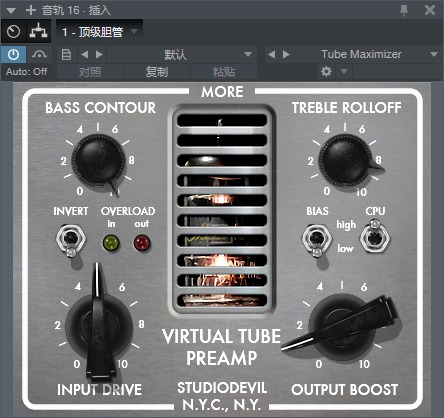Open the clock-shaped device icon
Viewport: 444px width, 418px height.
(13, 31)
